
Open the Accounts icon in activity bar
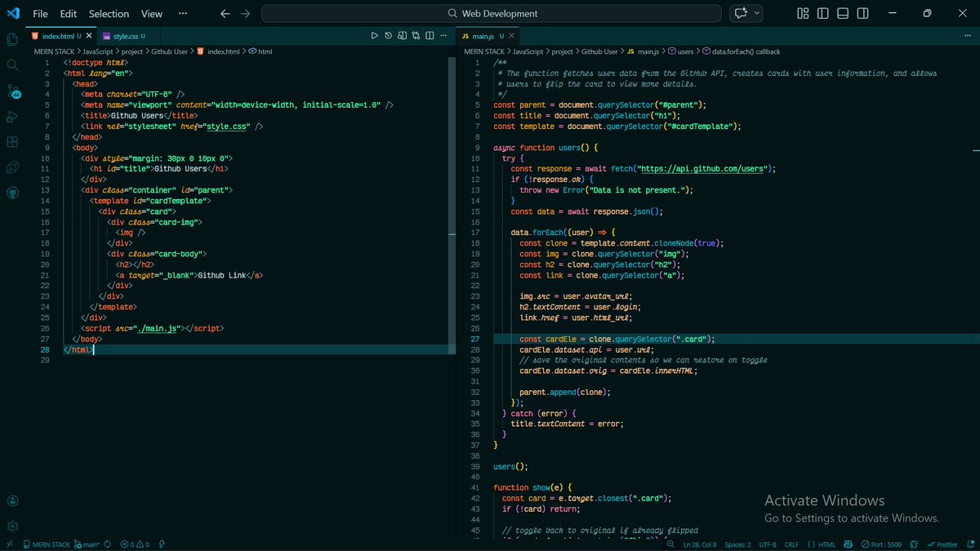coord(12,500)
